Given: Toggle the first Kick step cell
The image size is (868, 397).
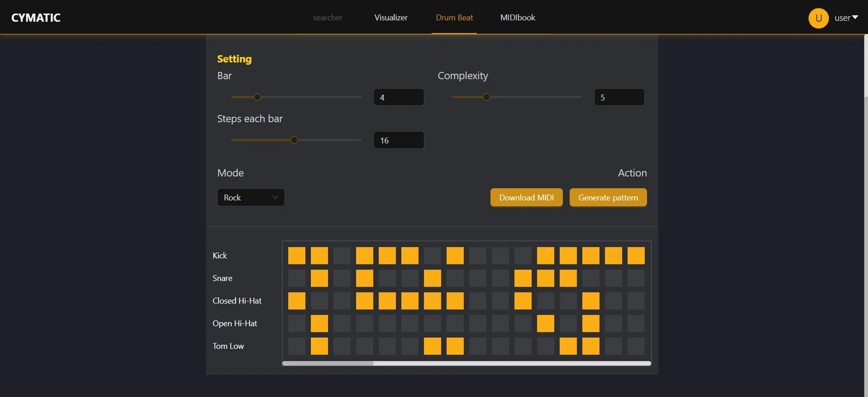Looking at the screenshot, I should tap(297, 256).
